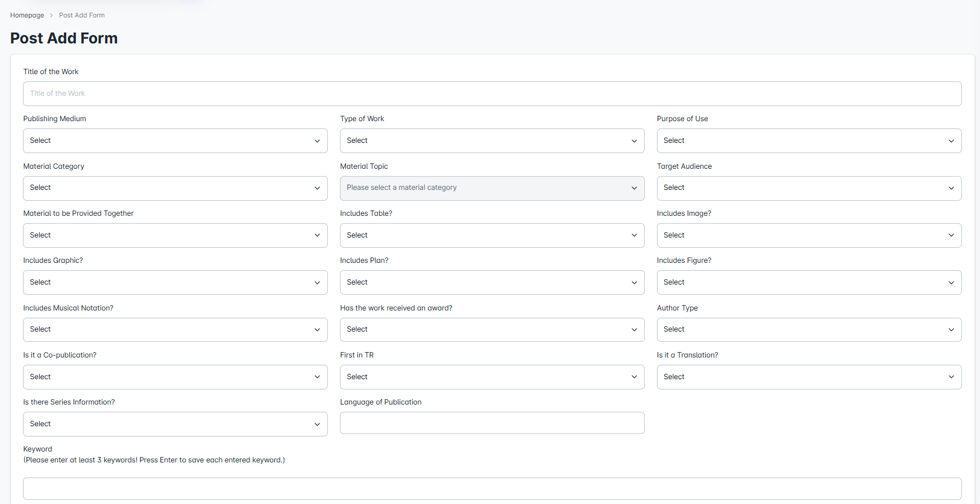Click the Keyword input field
Image resolution: width=980 pixels, height=504 pixels.
point(492,488)
